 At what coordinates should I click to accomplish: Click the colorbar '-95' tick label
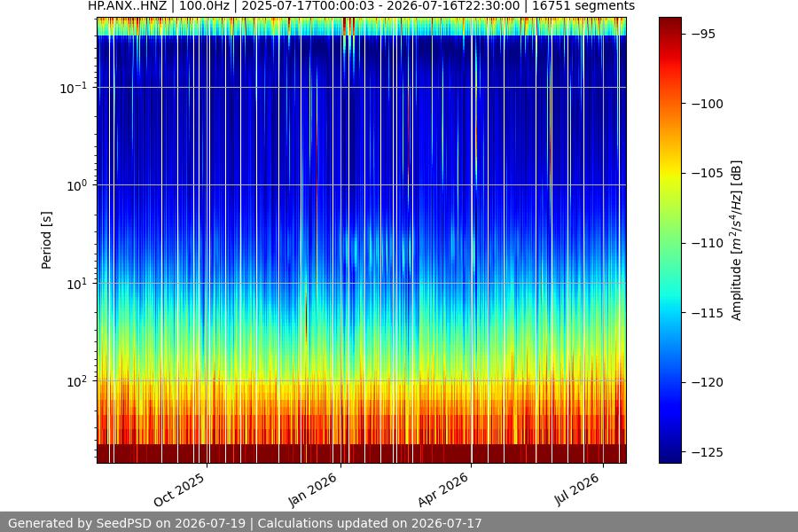[x=704, y=34]
